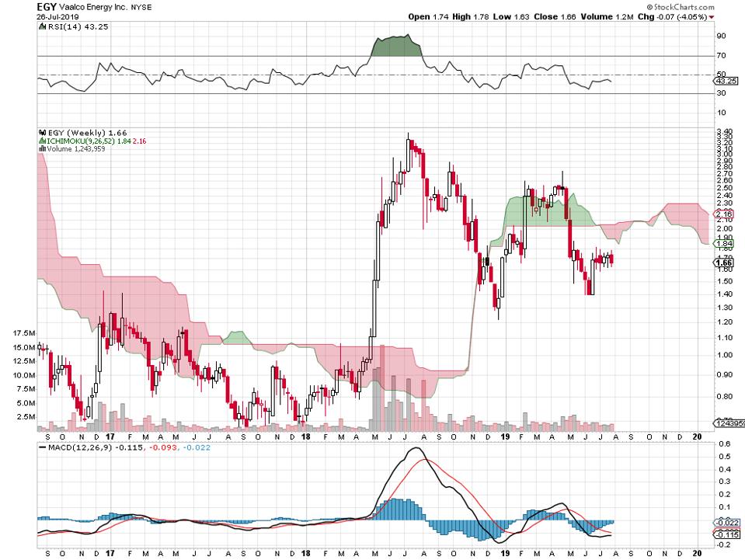Screen dimensions: 745x560
Task: Click the 1.20 label on price axis
Action: 724,322
